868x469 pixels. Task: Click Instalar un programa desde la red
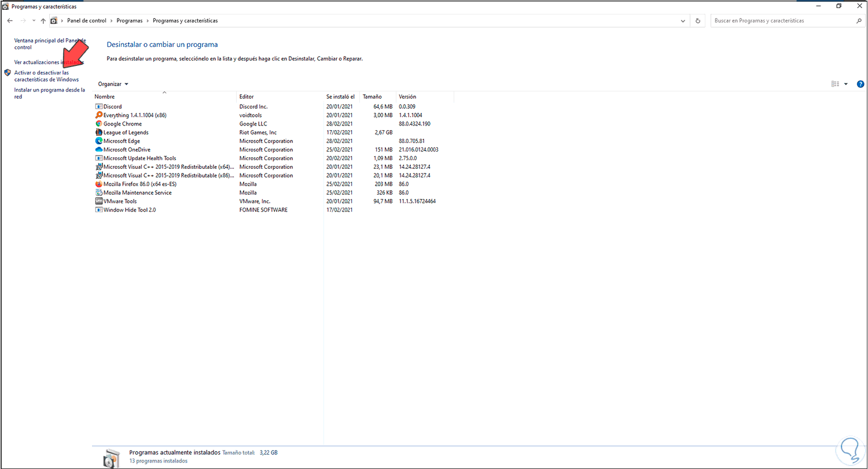coord(50,93)
